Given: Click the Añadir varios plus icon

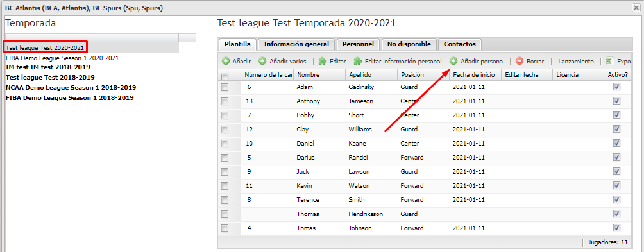Looking at the screenshot, I should click(262, 61).
